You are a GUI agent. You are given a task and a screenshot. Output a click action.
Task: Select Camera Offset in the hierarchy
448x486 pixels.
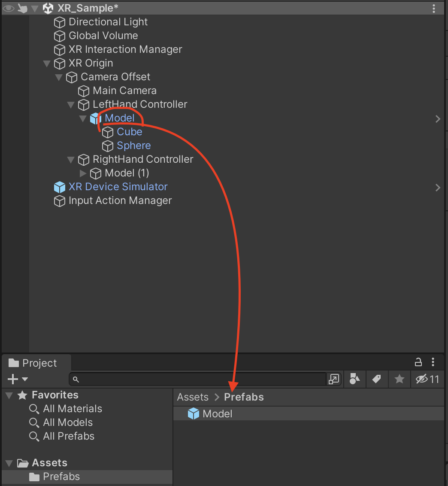click(115, 77)
